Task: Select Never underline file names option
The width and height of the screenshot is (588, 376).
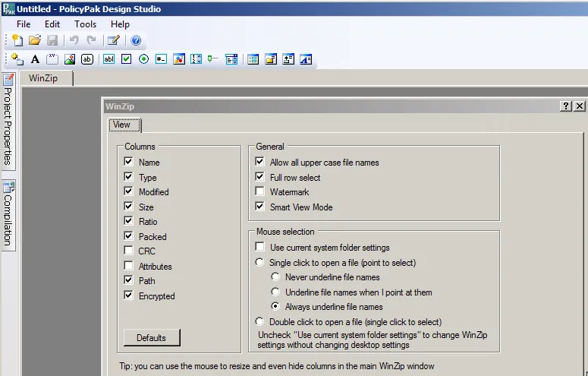Action: click(275, 276)
